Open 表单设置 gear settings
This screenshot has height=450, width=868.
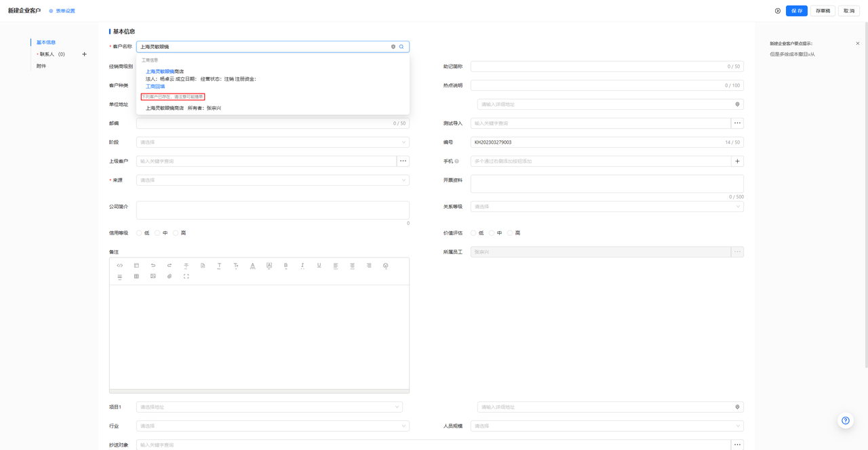point(62,11)
